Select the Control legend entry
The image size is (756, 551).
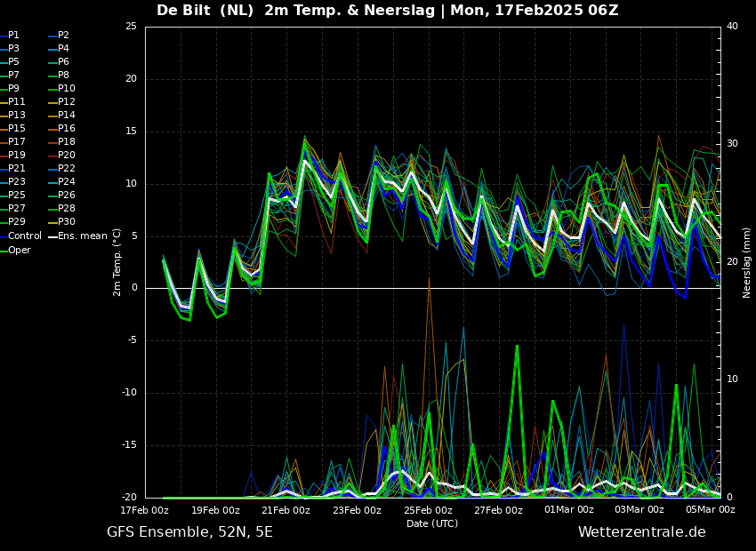(x=20, y=236)
